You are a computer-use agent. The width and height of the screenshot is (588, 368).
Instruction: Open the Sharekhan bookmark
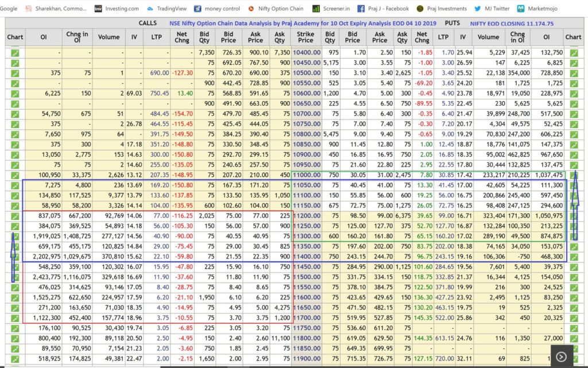point(56,8)
